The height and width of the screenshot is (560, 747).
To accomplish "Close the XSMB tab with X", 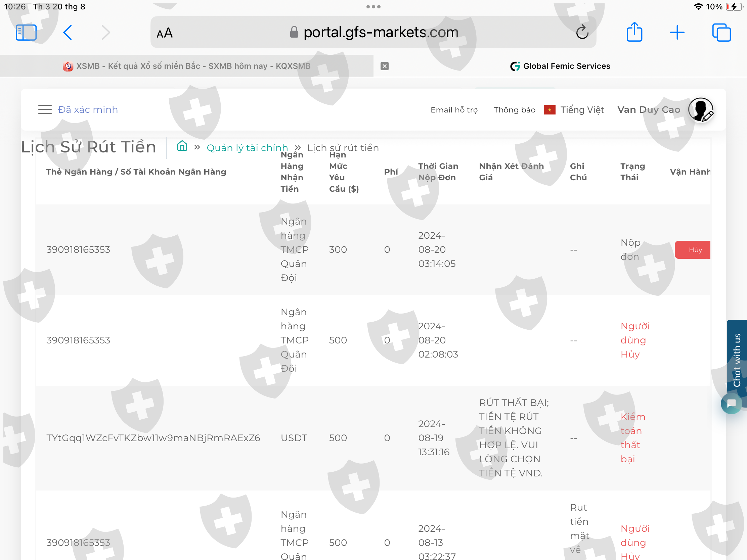I will pos(384,66).
